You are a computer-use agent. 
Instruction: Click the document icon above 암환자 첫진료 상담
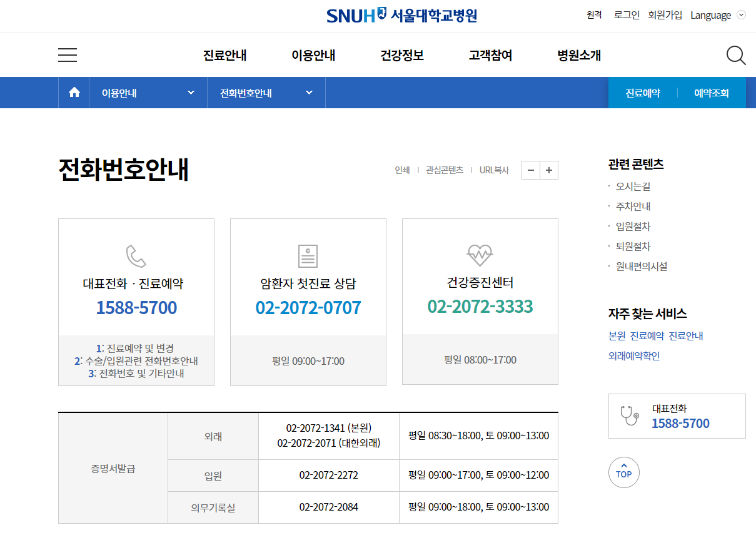coord(308,255)
